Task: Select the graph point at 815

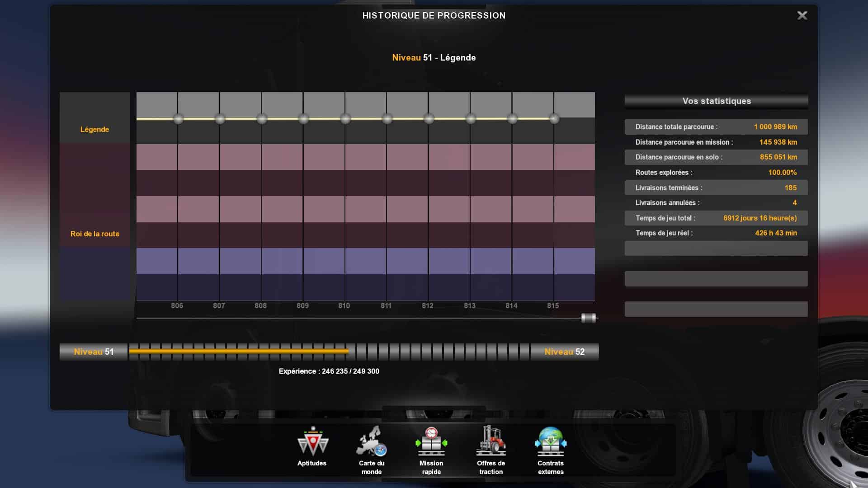Action: [x=554, y=119]
